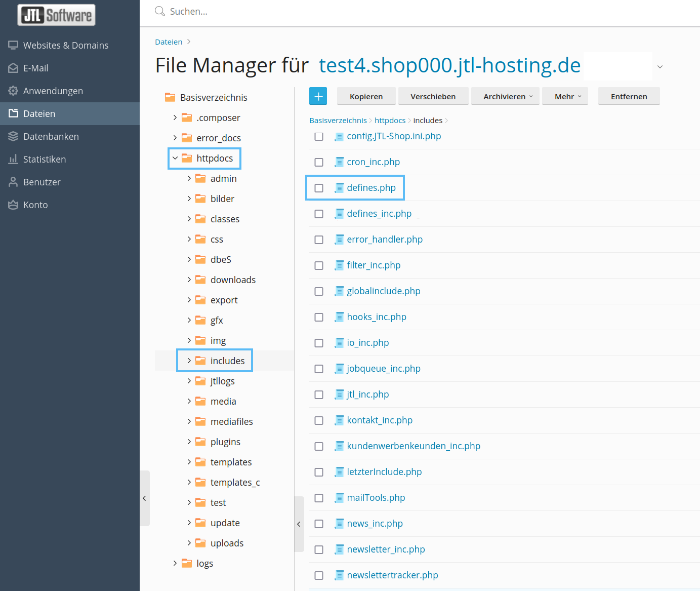The width and height of the screenshot is (700, 591).
Task: Open Websites & Domains in sidebar
Action: click(x=70, y=45)
